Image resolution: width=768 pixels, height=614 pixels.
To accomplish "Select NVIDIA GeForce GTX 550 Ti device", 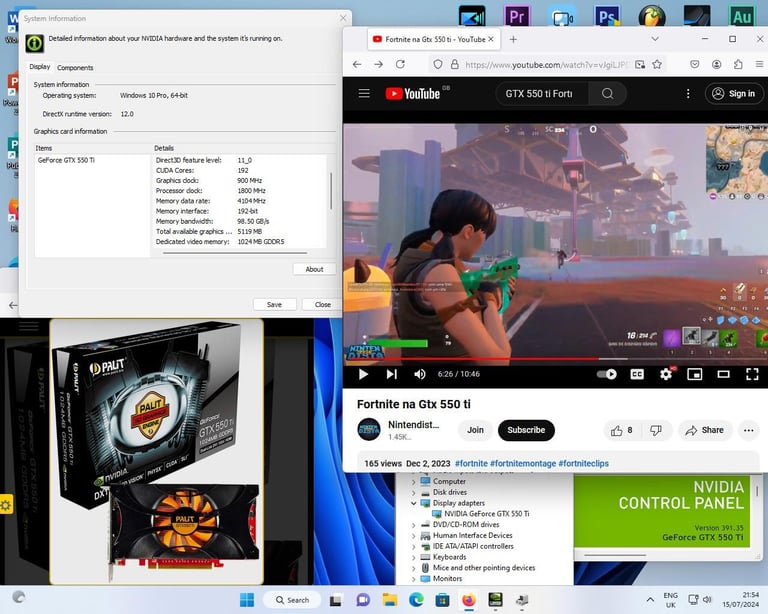I will [x=486, y=514].
